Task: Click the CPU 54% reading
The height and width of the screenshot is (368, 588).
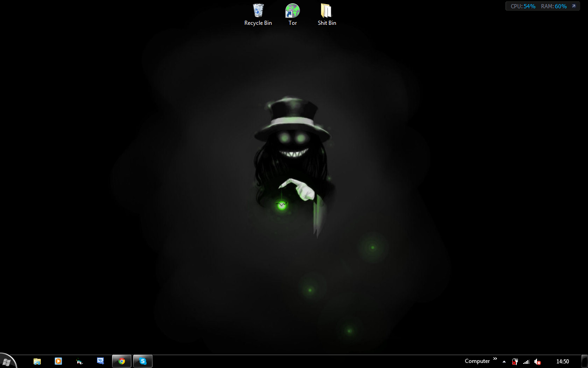Action: click(523, 6)
